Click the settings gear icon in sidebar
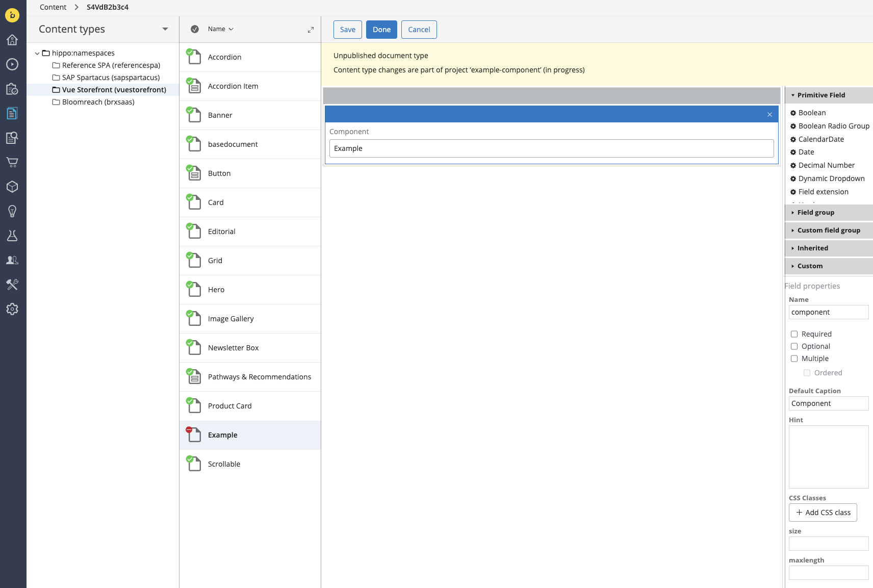The image size is (873, 588). [x=12, y=309]
